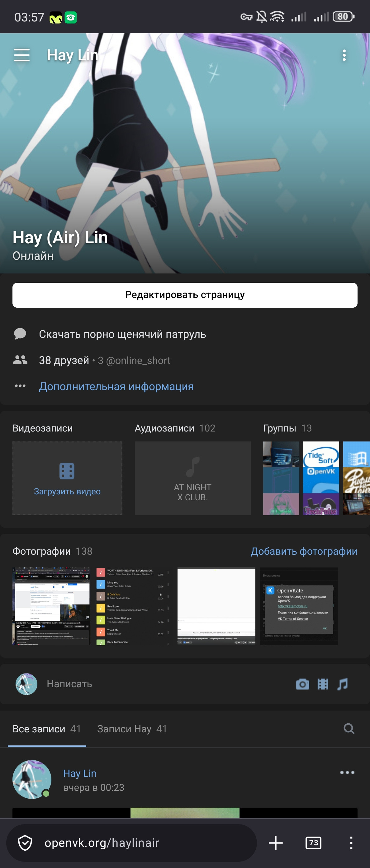Viewport: 370px width, 868px height.
Task: Open the hamburger navigation menu
Action: 22,55
